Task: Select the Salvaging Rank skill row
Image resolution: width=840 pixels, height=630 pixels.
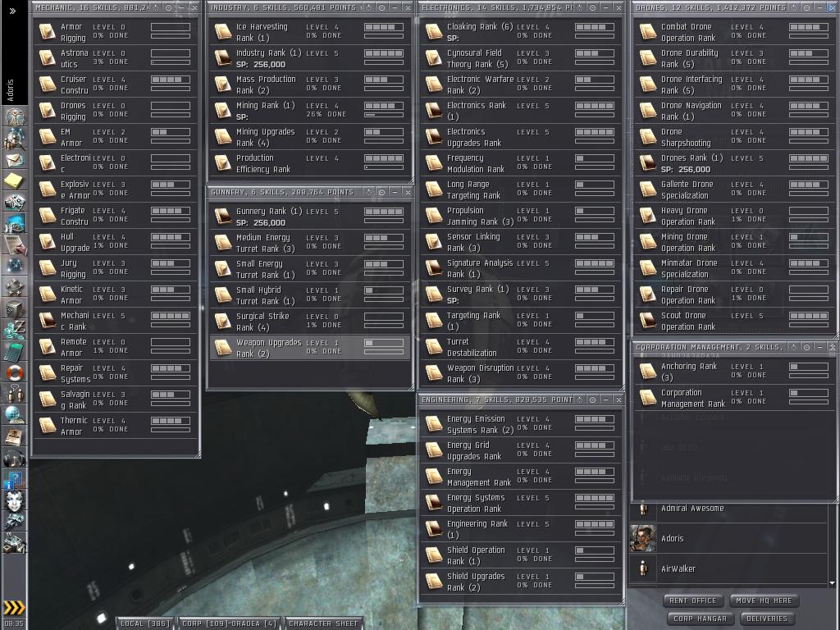Action: point(116,399)
